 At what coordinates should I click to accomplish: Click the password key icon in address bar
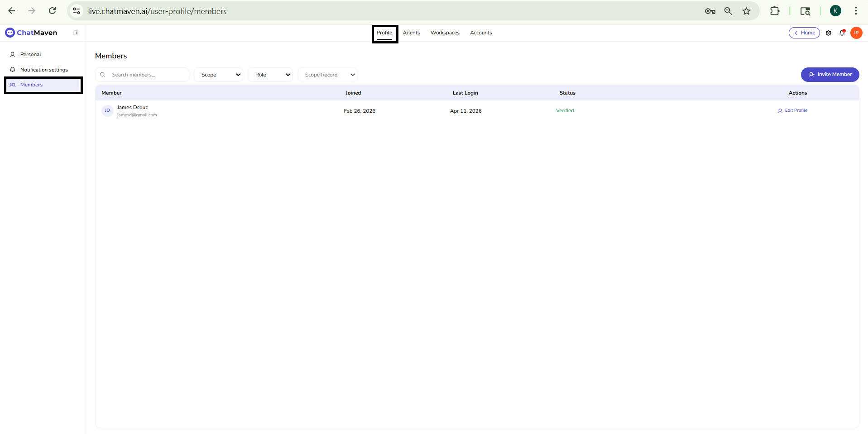coord(710,11)
